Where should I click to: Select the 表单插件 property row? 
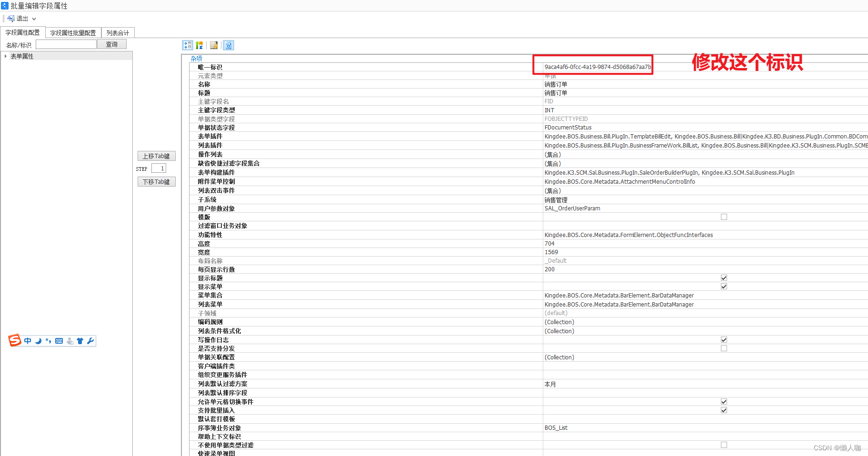529,137
